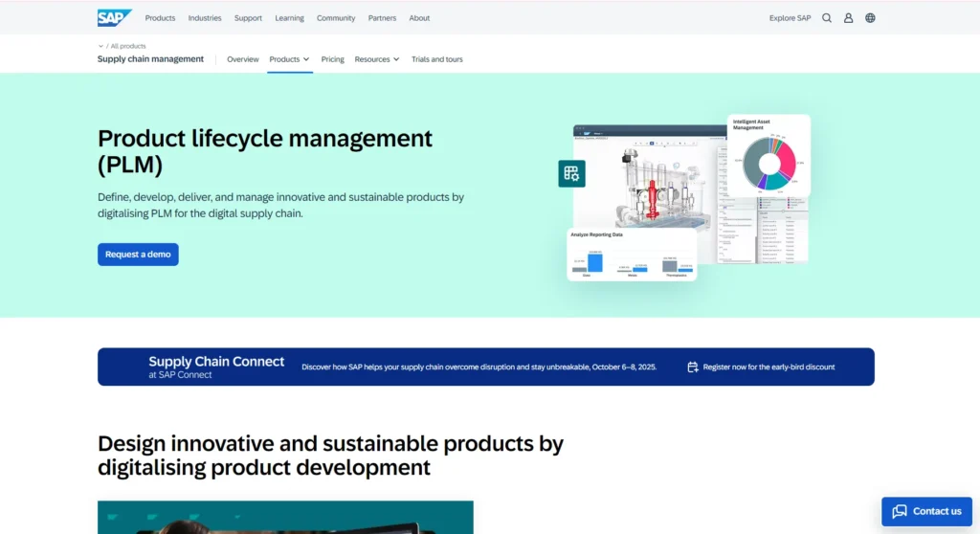Open the Products menu in top bar
Screen dimensions: 980x534
(160, 18)
